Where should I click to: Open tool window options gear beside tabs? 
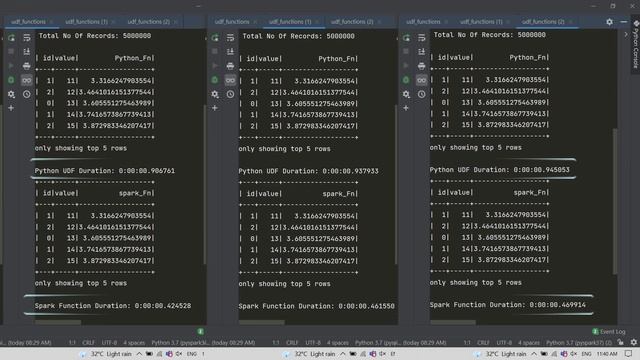click(609, 22)
